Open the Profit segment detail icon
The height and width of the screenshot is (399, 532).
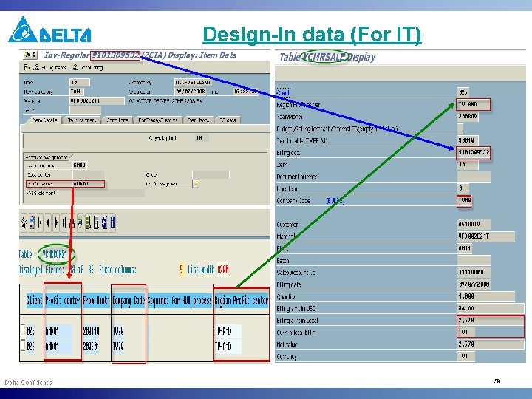pos(196,183)
